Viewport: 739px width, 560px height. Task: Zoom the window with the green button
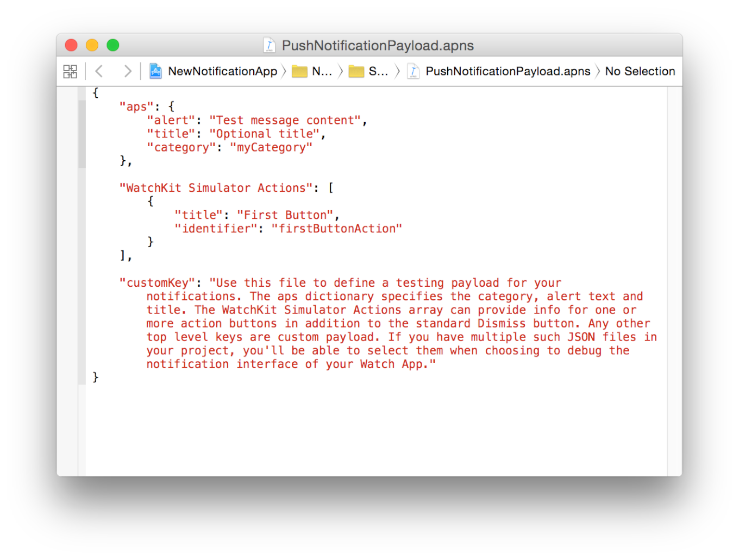113,45
